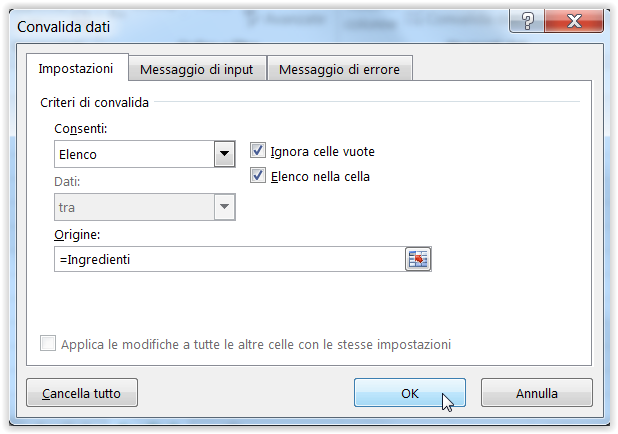Click the Origine input field with =Ingredienti
The width and height of the screenshot is (618, 434).
pyautogui.click(x=230, y=259)
